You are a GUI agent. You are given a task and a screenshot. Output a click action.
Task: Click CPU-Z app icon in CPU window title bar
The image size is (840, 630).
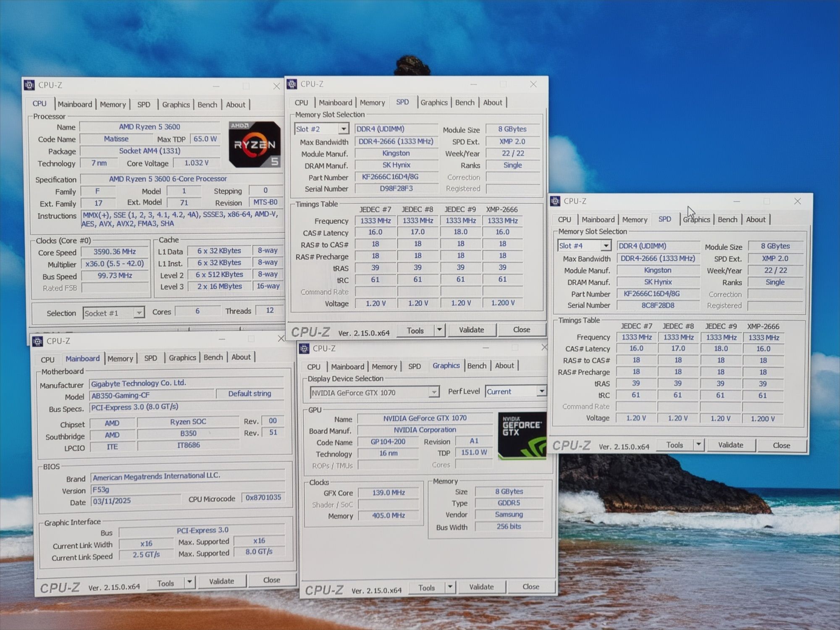click(29, 85)
